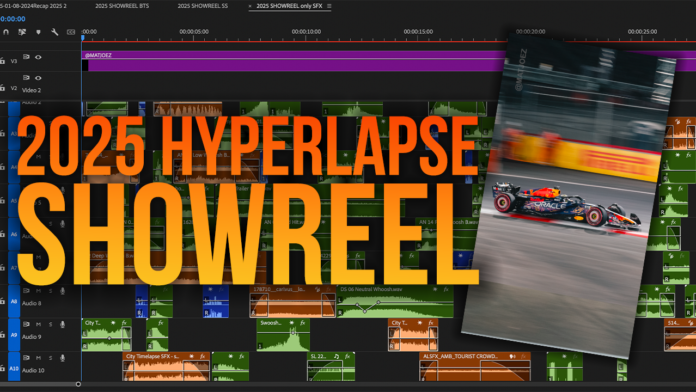The width and height of the screenshot is (696, 392).
Task: Toggle caption track options icon
Action: tap(71, 32)
